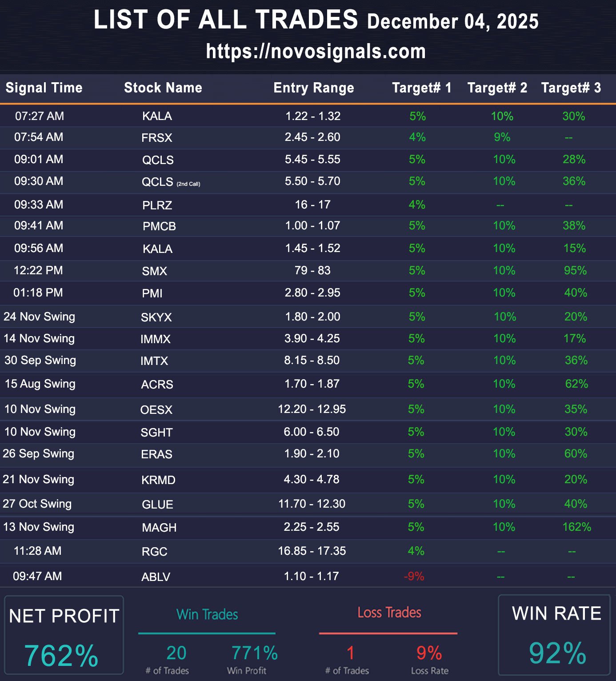
Task: Click the 12:22 PM signal time
Action: point(38,271)
